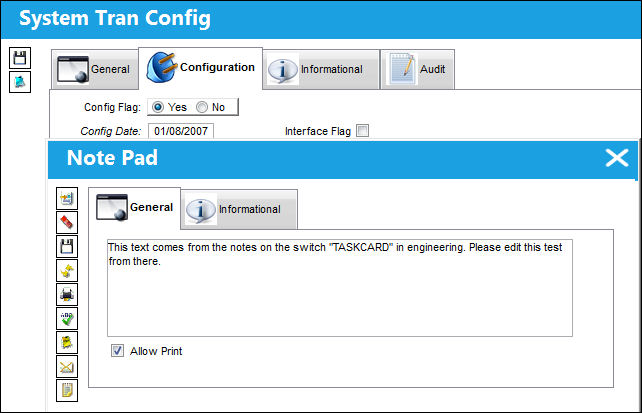Open the General tab in System Tran Config

click(95, 69)
